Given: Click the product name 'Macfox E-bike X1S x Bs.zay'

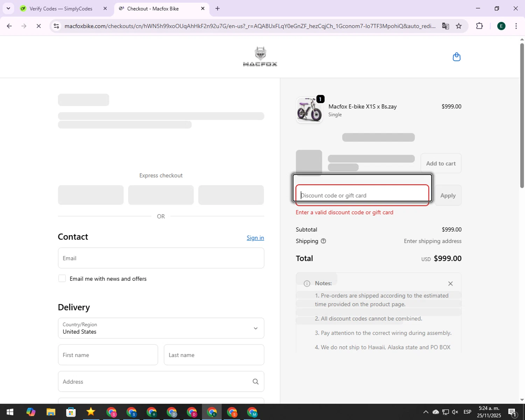Looking at the screenshot, I should click(362, 106).
